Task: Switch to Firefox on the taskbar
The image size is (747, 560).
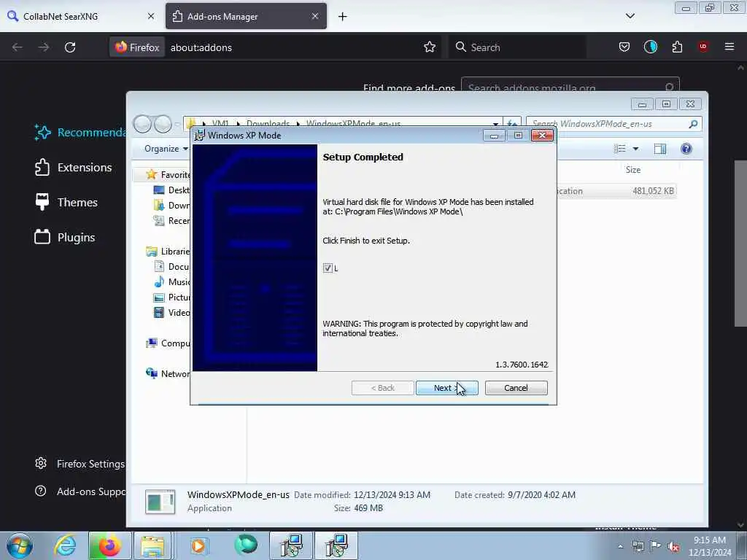Action: tap(109, 545)
